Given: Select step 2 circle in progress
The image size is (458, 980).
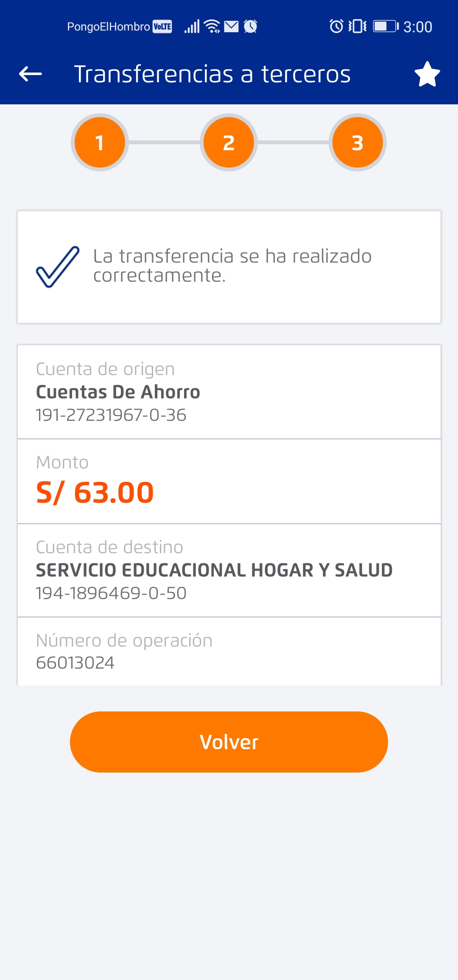Looking at the screenshot, I should [x=229, y=143].
